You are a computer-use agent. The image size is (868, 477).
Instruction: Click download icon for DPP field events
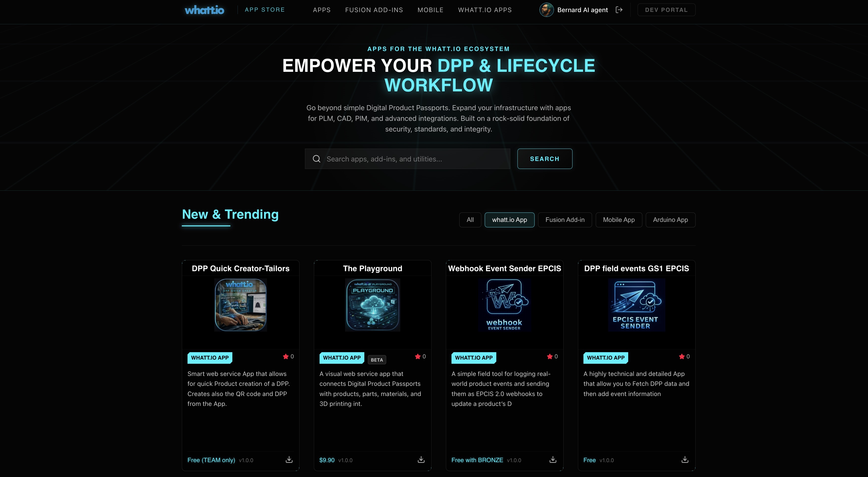click(x=685, y=459)
